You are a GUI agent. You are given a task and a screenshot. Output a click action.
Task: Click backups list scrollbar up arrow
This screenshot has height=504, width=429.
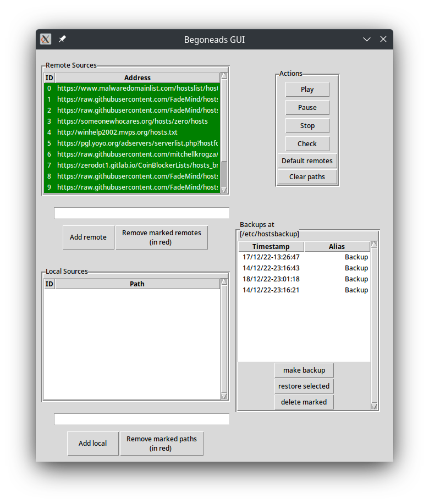(374, 245)
